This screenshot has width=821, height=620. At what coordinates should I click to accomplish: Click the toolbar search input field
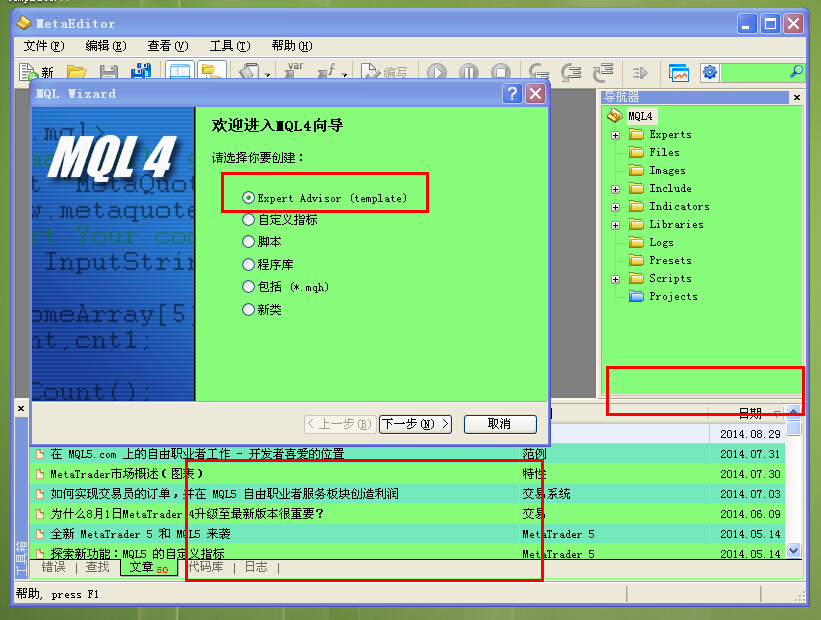tap(755, 72)
